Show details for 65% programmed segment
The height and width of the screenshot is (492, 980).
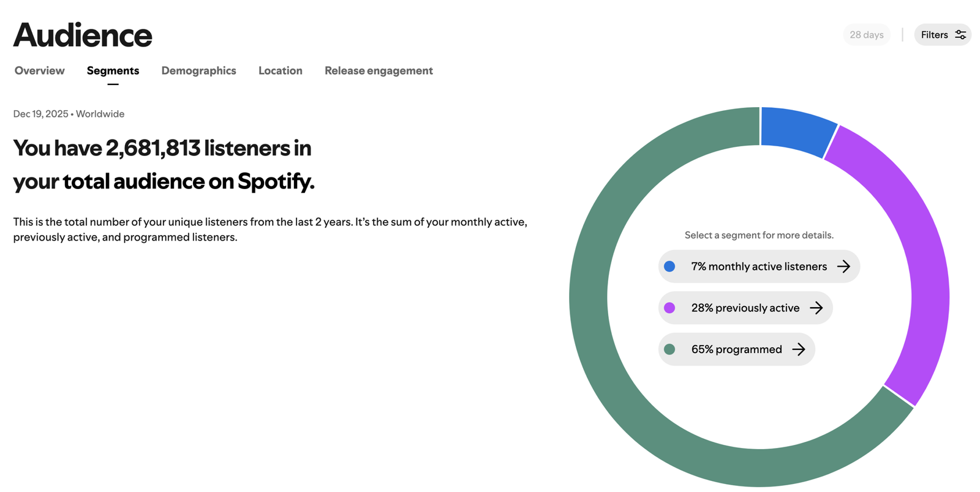736,349
